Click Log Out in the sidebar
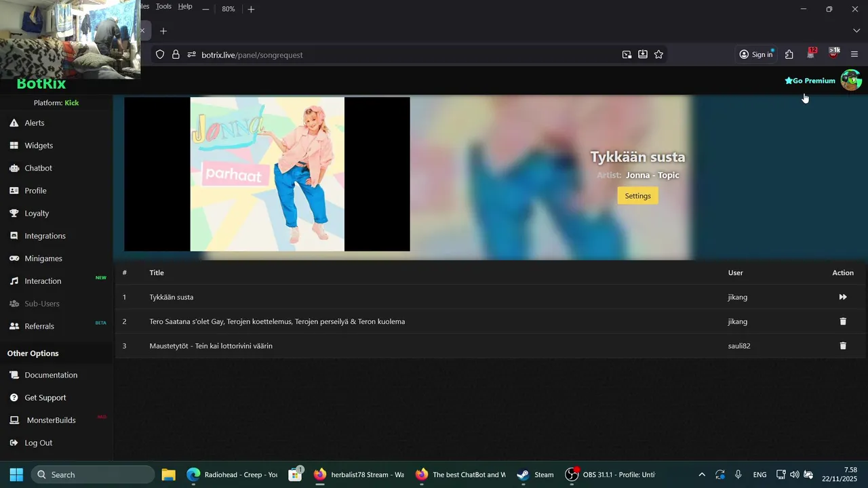The height and width of the screenshot is (488, 868). point(38,443)
